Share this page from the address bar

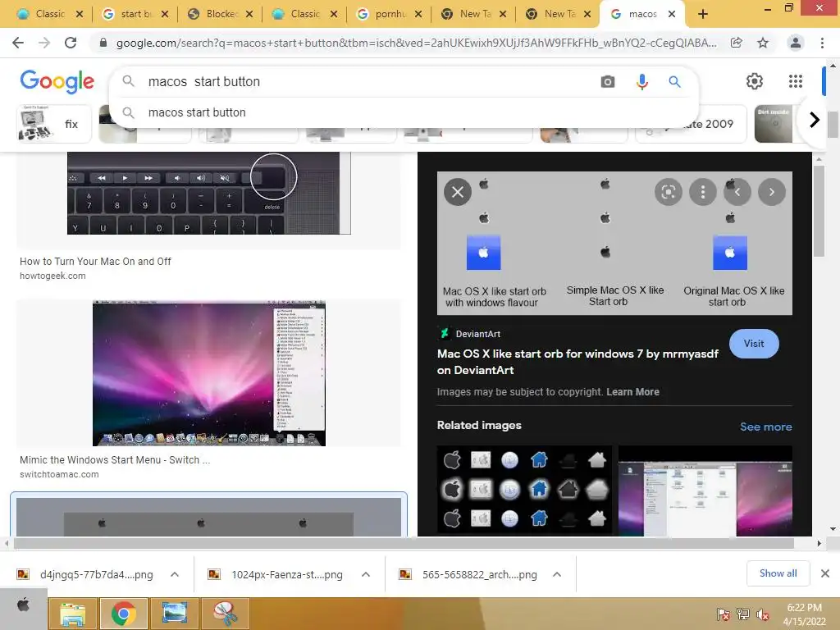(x=737, y=43)
